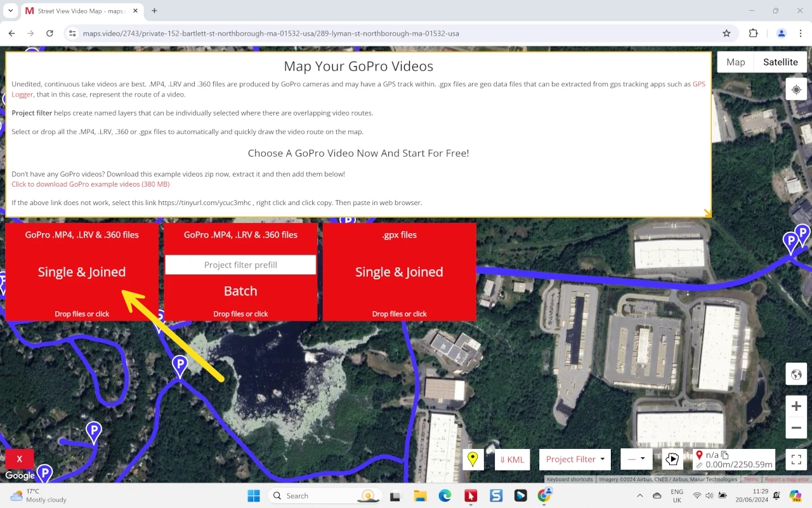View site information icon in address bar
812x508 pixels.
click(72, 33)
